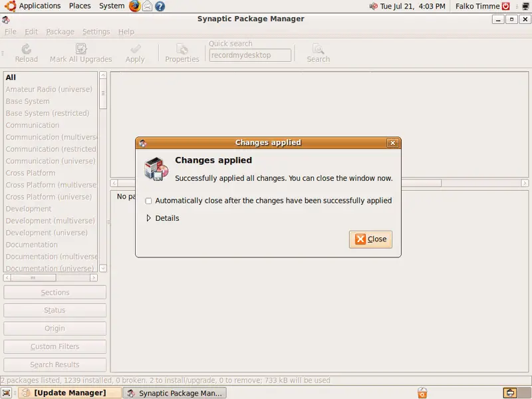The image size is (532, 399).
Task: Click the Show Desktop icon in bottom panel
Action: [7, 393]
